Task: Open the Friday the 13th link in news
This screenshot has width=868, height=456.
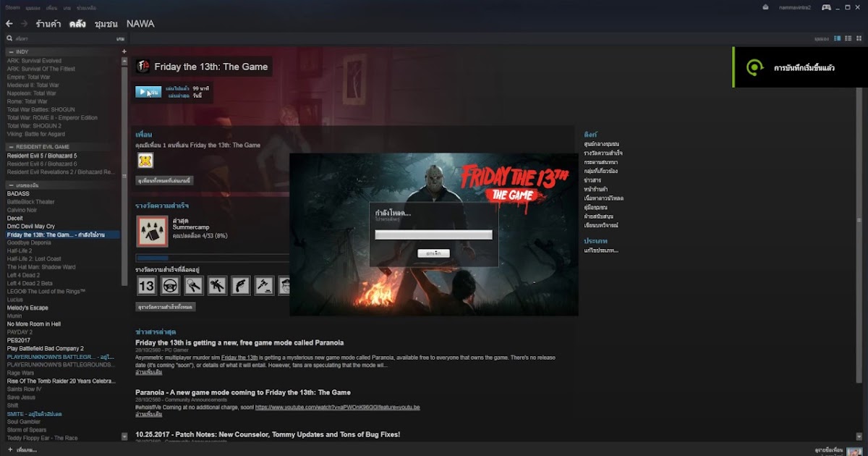Action: click(239, 358)
